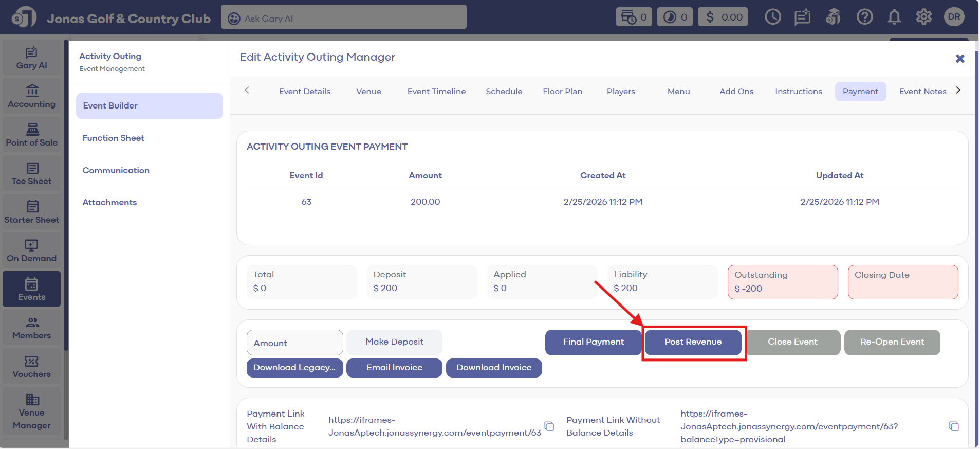
Task: Close the Edit Activity Outing Manager dialog
Action: click(x=959, y=59)
